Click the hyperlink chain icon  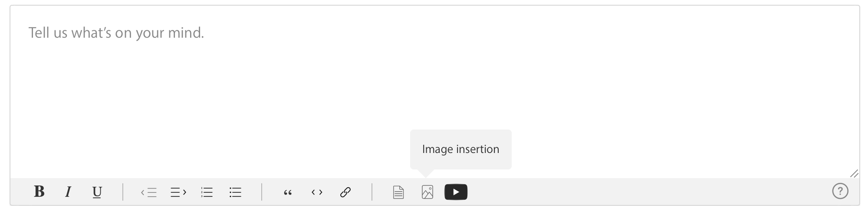click(x=345, y=192)
